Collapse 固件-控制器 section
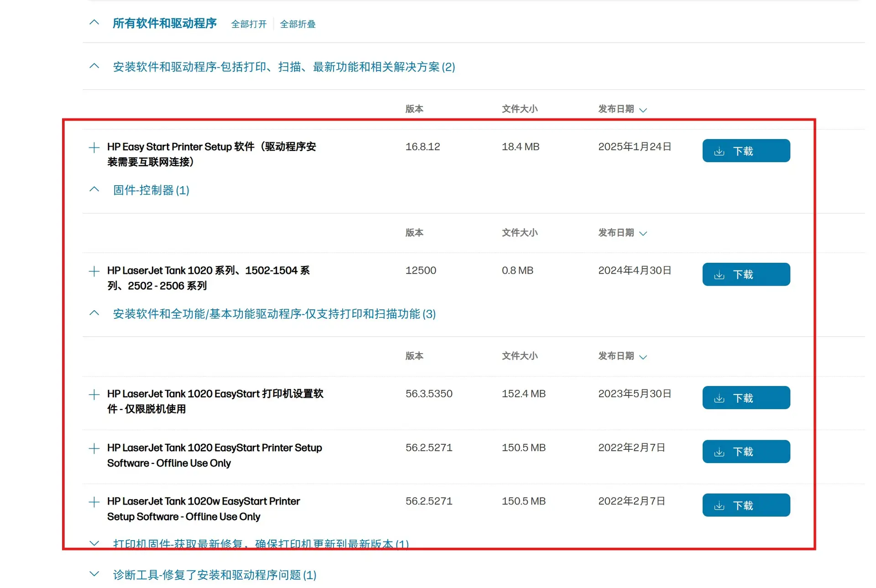Viewport: 876px width, 588px height. (94, 189)
